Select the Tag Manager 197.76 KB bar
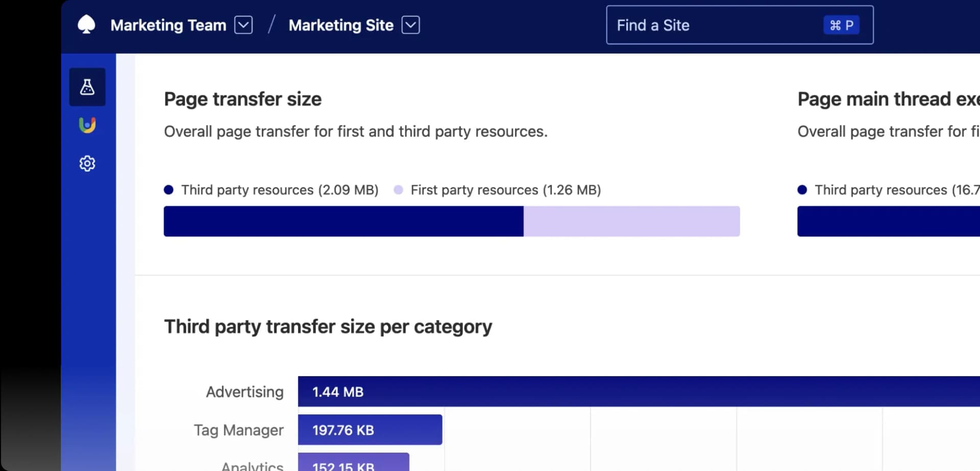980x471 pixels. [x=370, y=430]
